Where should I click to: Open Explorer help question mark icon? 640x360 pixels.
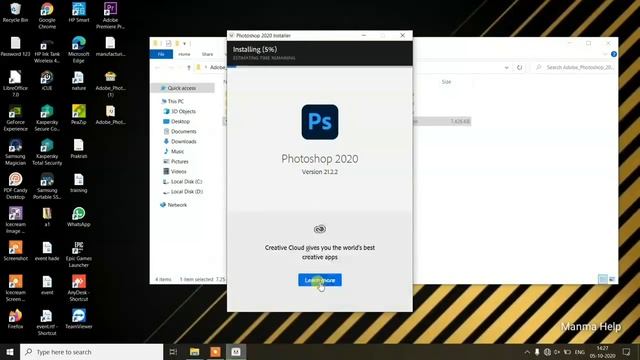coord(613,54)
